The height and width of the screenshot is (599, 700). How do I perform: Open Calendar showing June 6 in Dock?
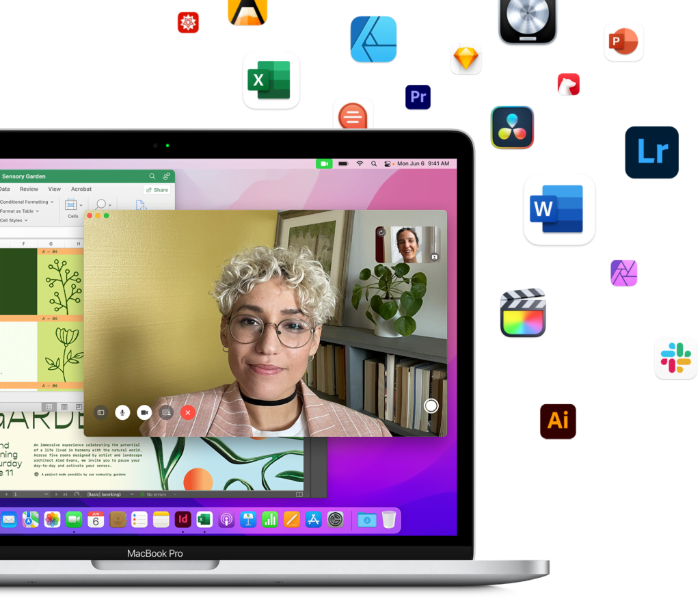tap(96, 520)
